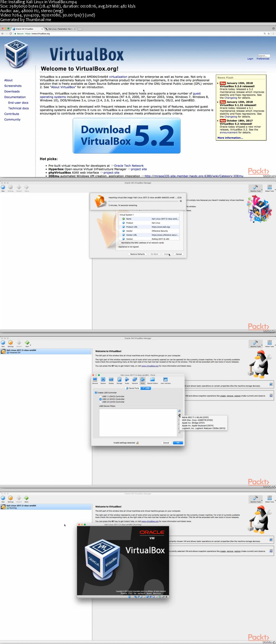Screen dimensions: 276x644
Task: Click Cancel in the appliance import dialog
Action: pos(179,254)
